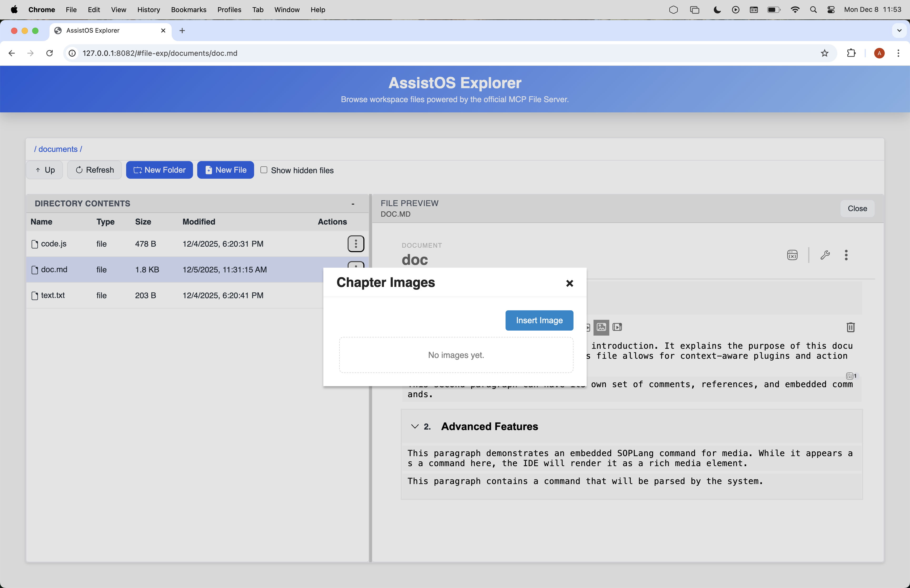Delete chapter using trash icon
Viewport: 910px width, 588px height.
click(850, 327)
